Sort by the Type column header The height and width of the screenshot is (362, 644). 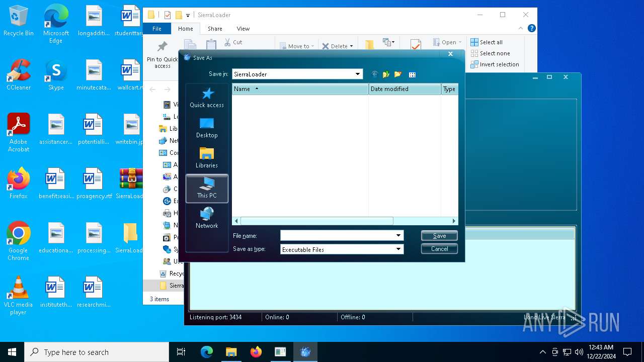click(450, 89)
